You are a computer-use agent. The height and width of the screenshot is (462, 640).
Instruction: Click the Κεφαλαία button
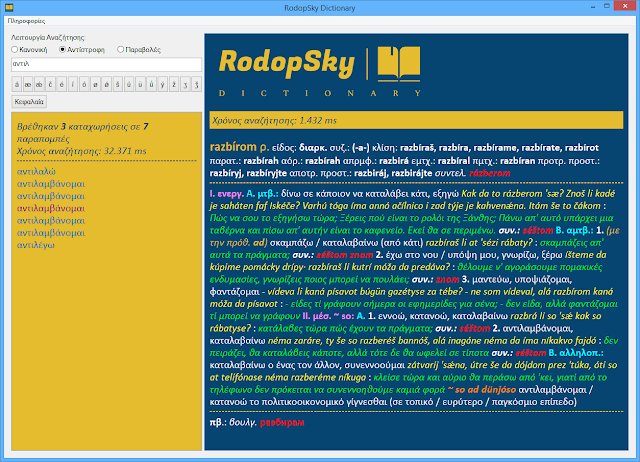point(29,102)
